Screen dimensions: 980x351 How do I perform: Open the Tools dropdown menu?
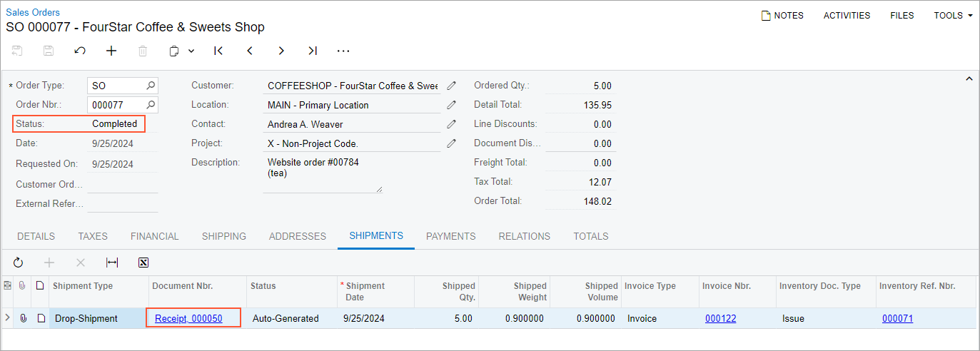953,15
